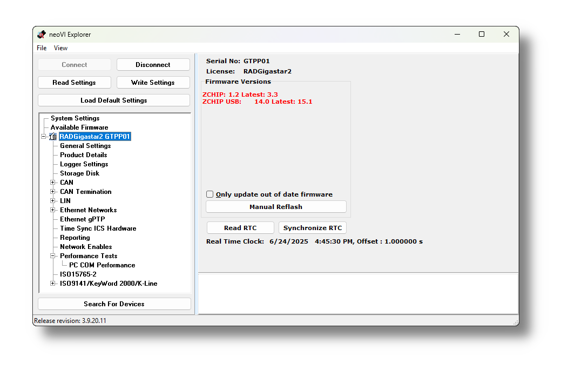The image size is (588, 384).
Task: Click the neoVI Explorer title bar icon
Action: (41, 34)
